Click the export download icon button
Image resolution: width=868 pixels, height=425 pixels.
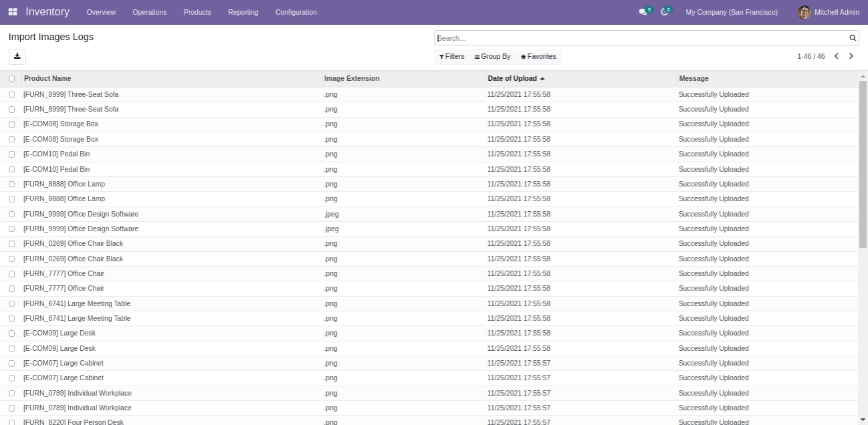click(x=17, y=57)
